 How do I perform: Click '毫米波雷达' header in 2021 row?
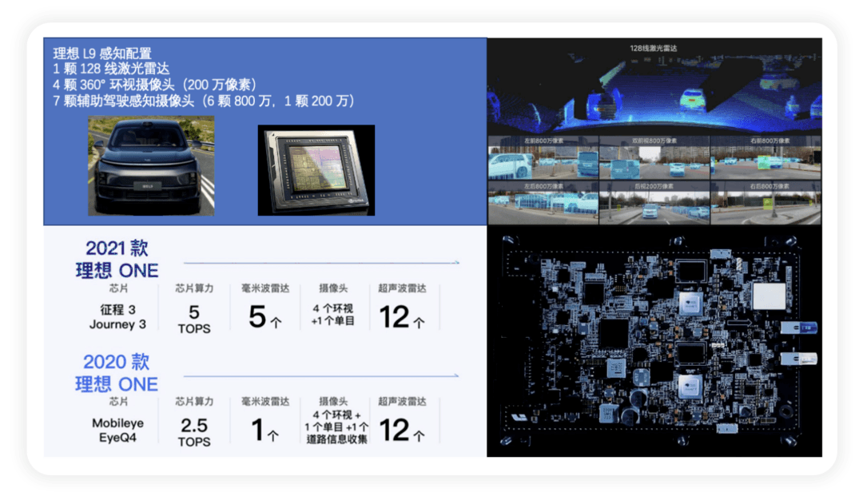pyautogui.click(x=264, y=288)
